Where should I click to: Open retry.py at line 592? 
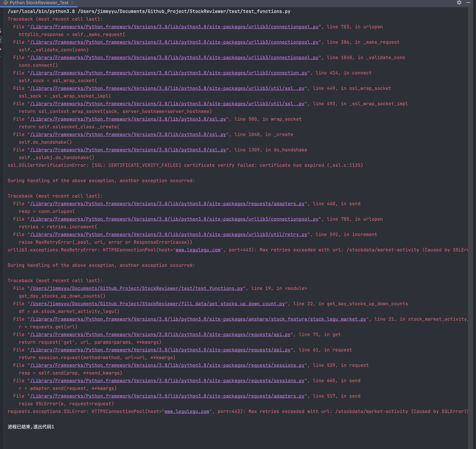tap(168, 234)
